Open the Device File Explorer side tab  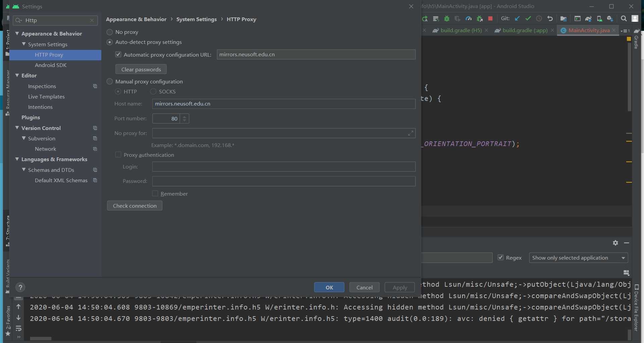[x=636, y=307]
